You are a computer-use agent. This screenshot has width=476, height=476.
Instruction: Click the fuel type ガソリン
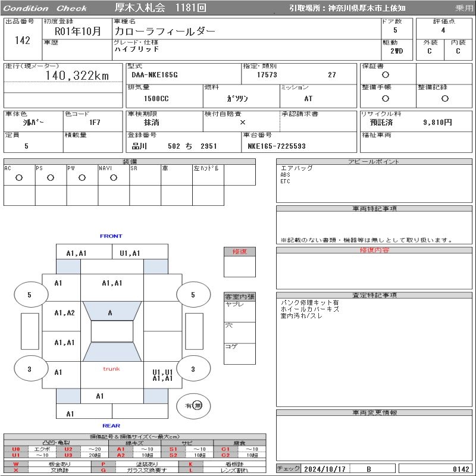point(237,99)
